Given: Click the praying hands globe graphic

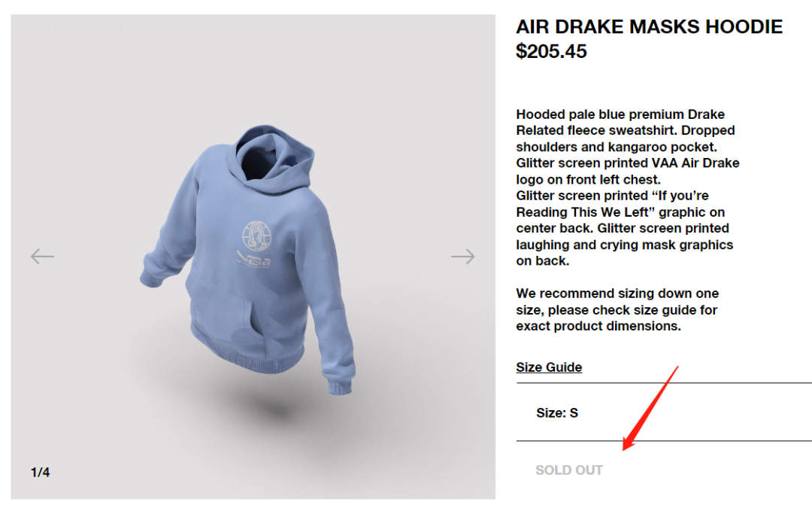Looking at the screenshot, I should tap(257, 236).
